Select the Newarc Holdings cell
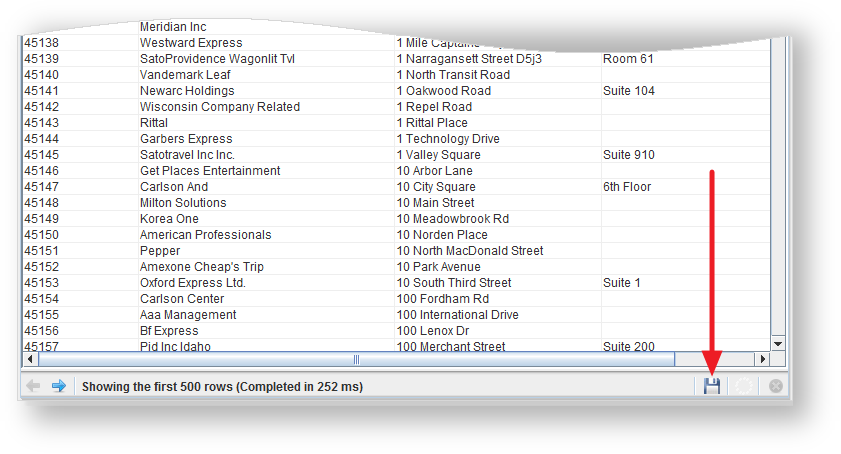This screenshot has height=454, width=841. coord(266,91)
